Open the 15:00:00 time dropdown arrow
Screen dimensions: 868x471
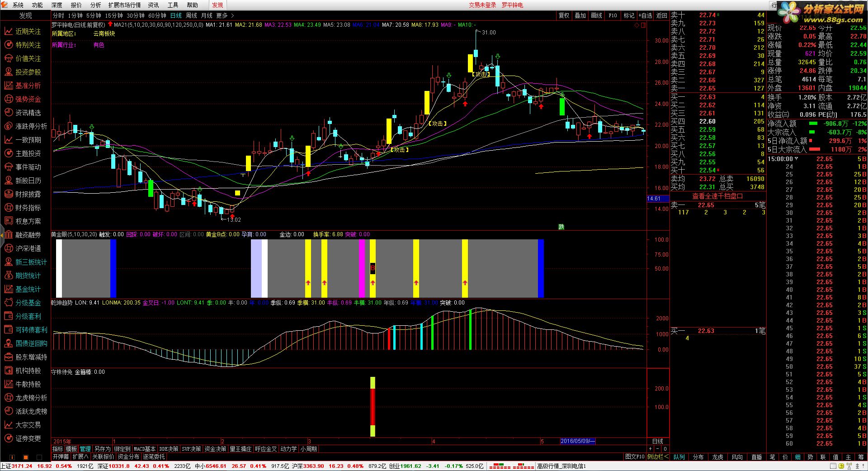pos(797,159)
